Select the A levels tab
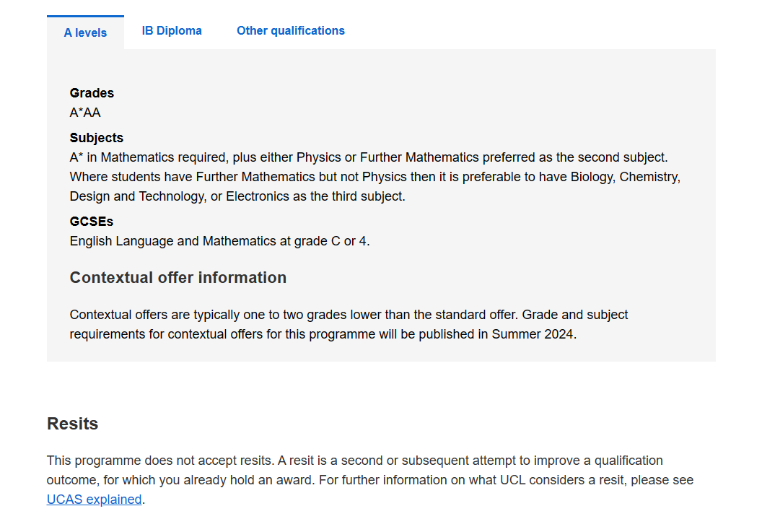The image size is (762, 532). [x=86, y=32]
